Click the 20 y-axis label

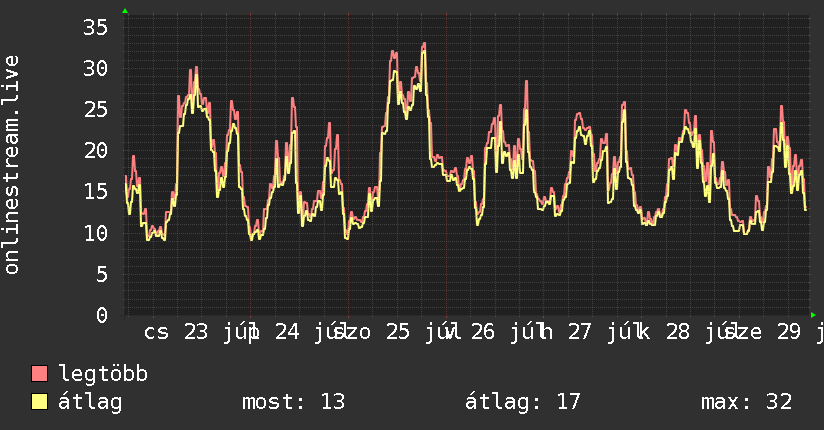[x=95, y=151]
